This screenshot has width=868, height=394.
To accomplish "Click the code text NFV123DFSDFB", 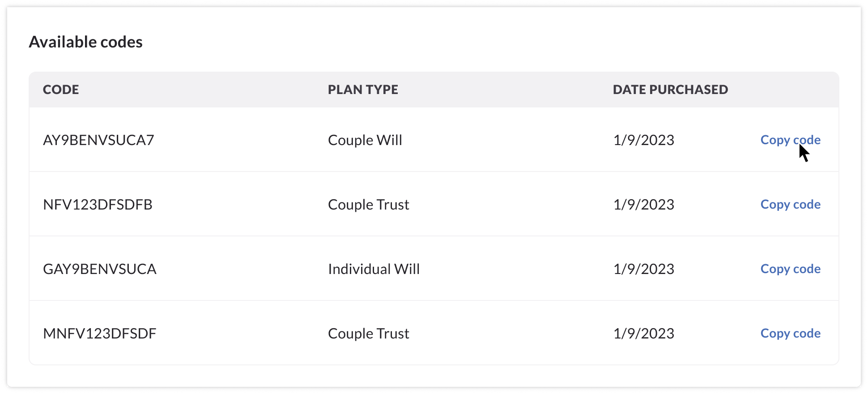I will point(98,204).
